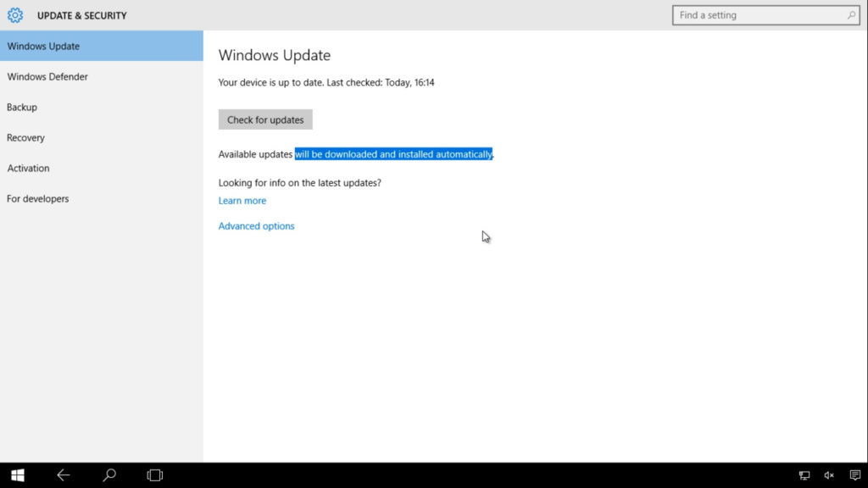Image resolution: width=868 pixels, height=488 pixels.
Task: Switch to the Backup section
Action: tap(102, 107)
